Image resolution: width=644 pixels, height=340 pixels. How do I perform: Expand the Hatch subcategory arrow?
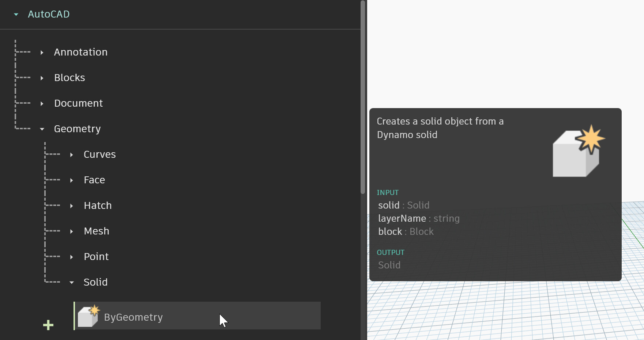click(x=72, y=206)
